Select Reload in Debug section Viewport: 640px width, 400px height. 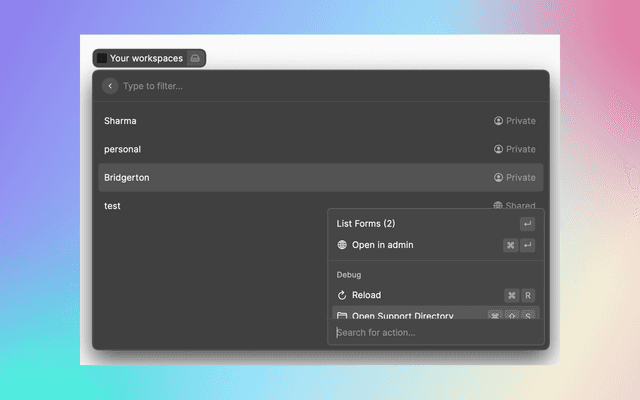[366, 295]
